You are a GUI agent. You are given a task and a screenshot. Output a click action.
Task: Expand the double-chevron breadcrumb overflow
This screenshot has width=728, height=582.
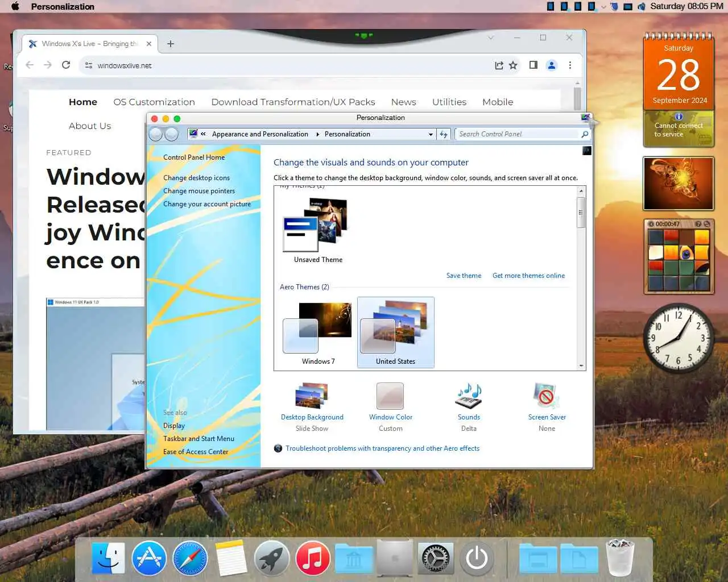click(x=203, y=134)
